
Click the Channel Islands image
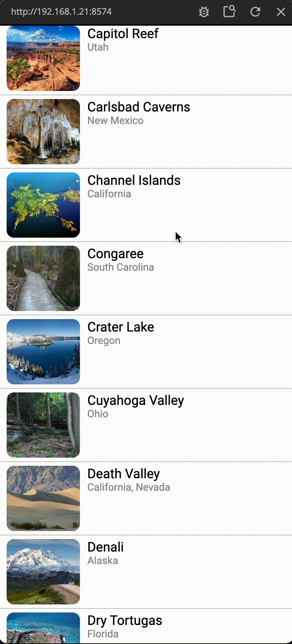point(43,205)
